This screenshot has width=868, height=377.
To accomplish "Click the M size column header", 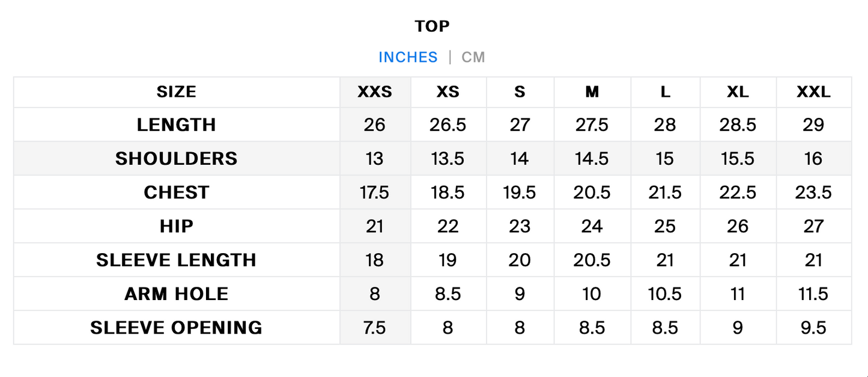I will (592, 92).
